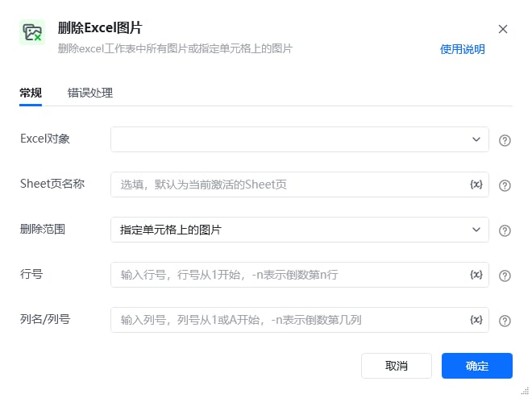Image resolution: width=532 pixels, height=398 pixels.
Task: Switch to the 错误处理 tab
Action: click(x=90, y=93)
